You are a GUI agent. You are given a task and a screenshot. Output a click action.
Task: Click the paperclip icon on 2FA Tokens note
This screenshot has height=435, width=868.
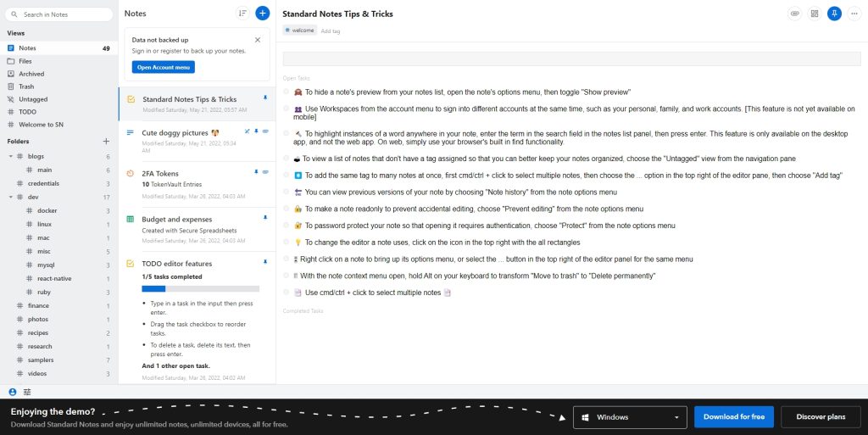265,171
